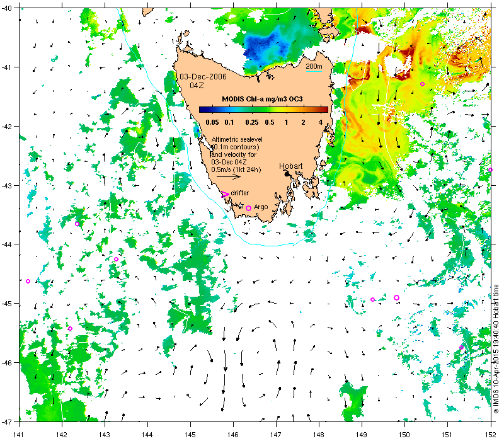The width and height of the screenshot is (504, 441).
Task: Click latitude axis label '-41'
Action: coord(7,67)
